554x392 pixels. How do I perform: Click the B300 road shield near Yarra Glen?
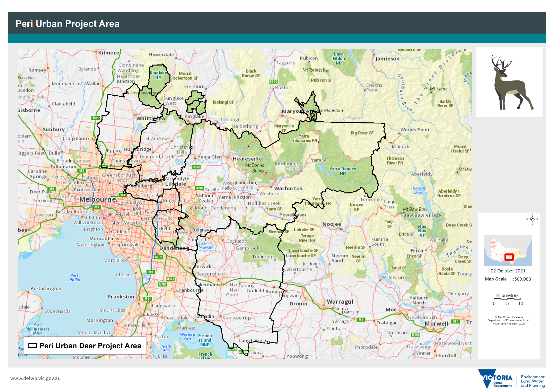click(x=196, y=167)
